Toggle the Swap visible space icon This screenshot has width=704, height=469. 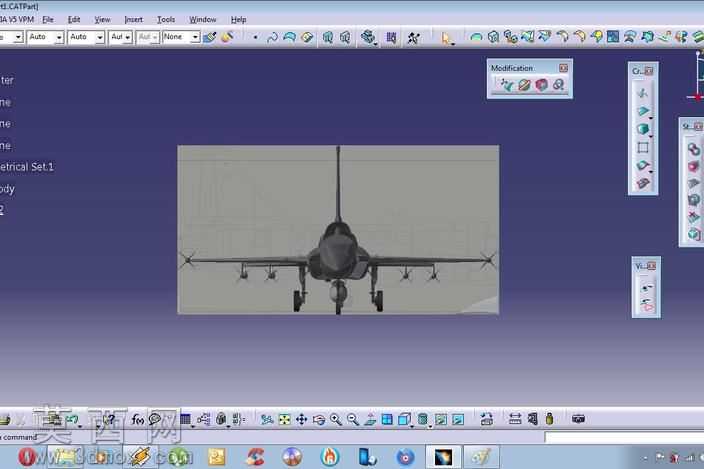tap(458, 419)
